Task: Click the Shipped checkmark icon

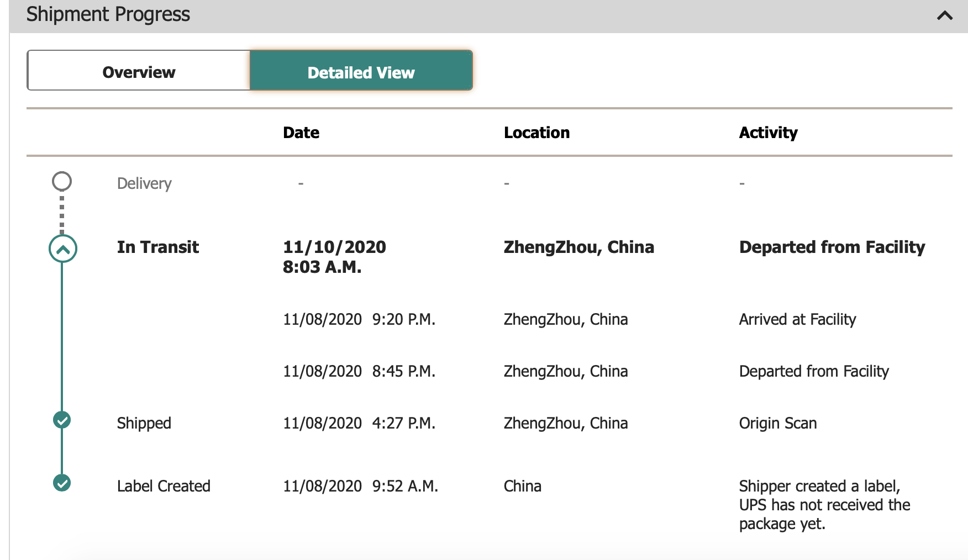Action: point(62,420)
